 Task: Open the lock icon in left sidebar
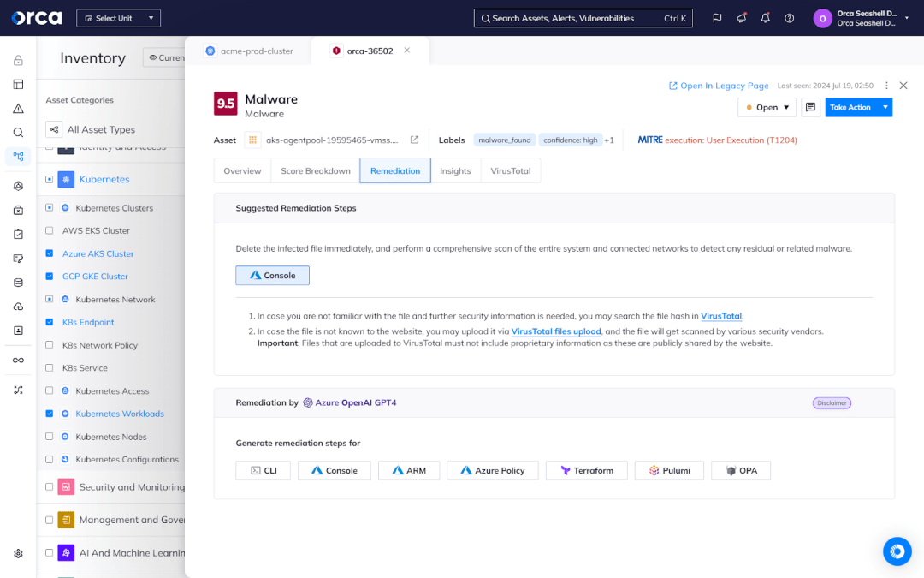point(18,60)
